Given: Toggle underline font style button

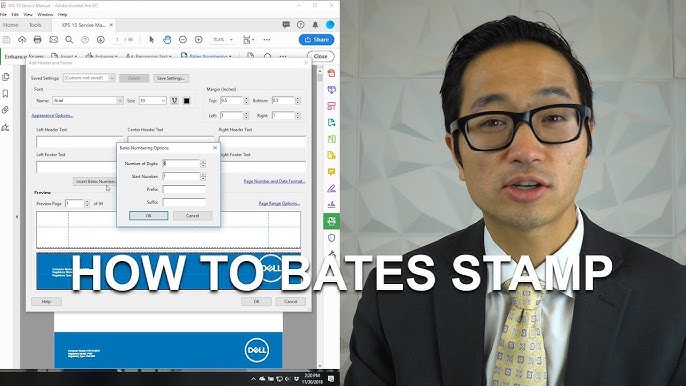Looking at the screenshot, I should (175, 101).
